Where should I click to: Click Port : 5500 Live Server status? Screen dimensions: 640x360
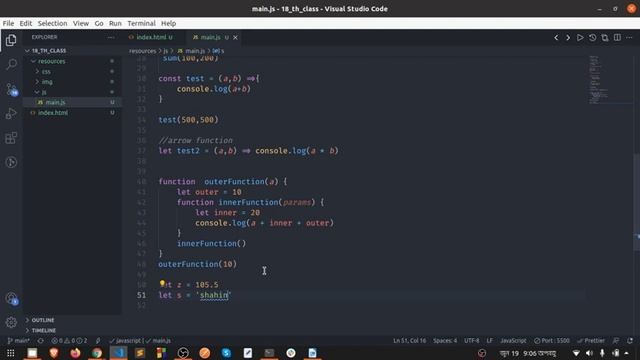[x=551, y=340]
